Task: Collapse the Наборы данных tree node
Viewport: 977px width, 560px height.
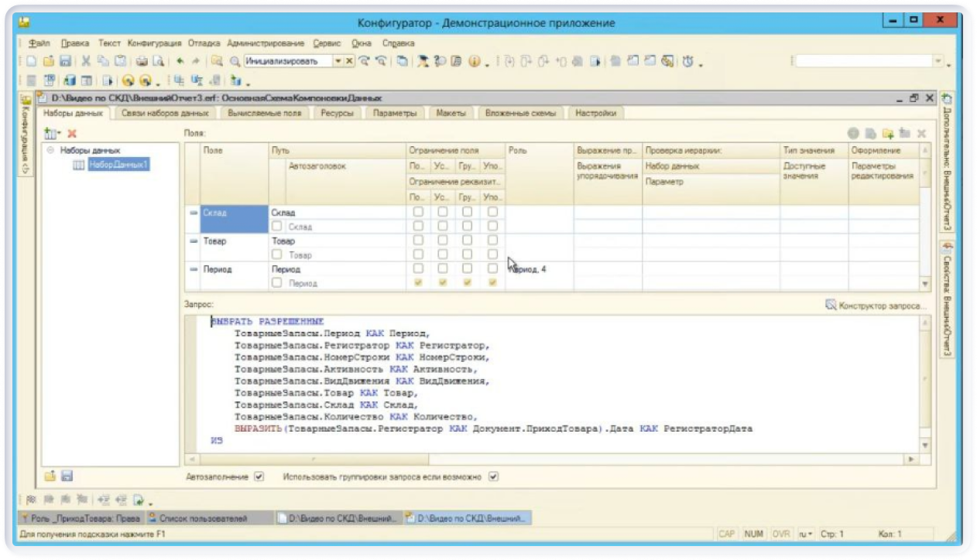Action: (50, 150)
